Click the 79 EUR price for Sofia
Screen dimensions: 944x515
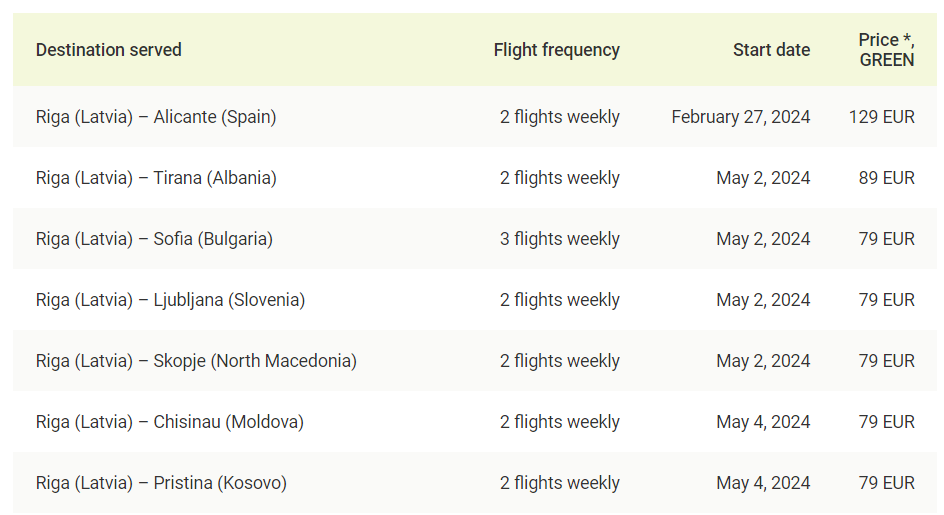[886, 239]
